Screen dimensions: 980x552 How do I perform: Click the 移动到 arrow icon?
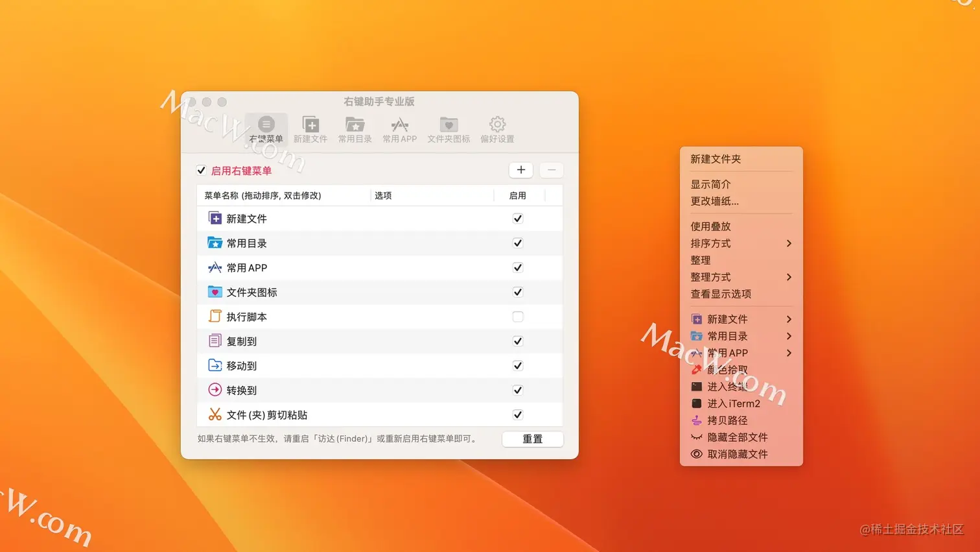[x=215, y=365]
